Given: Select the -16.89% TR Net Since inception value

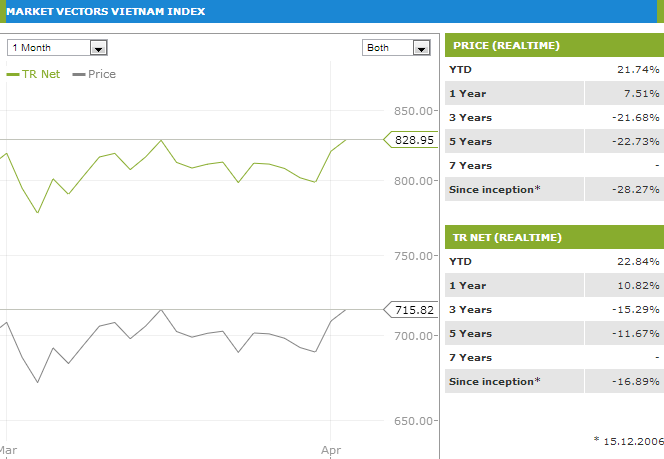Looking at the screenshot, I should pyautogui.click(x=636, y=382).
